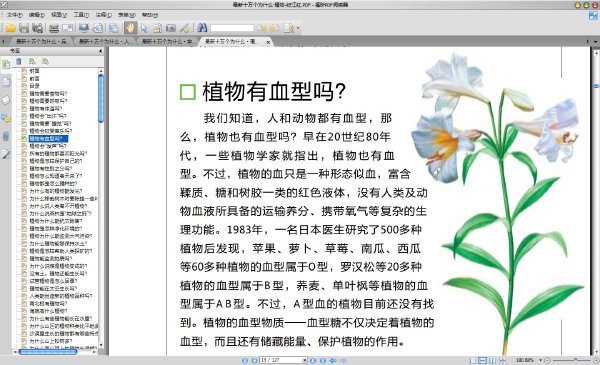Switch to continuous page layout
Screen dimensions: 600x365
pyautogui.click(x=483, y=360)
